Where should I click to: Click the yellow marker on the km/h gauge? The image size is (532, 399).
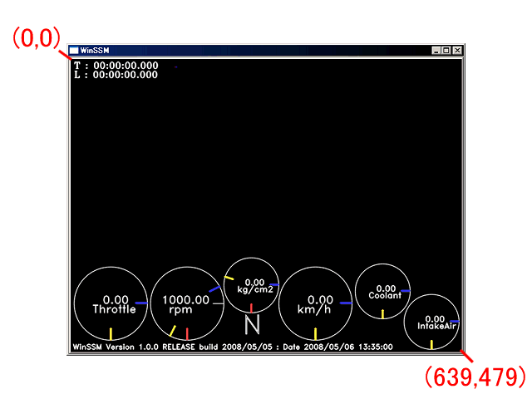(315, 334)
